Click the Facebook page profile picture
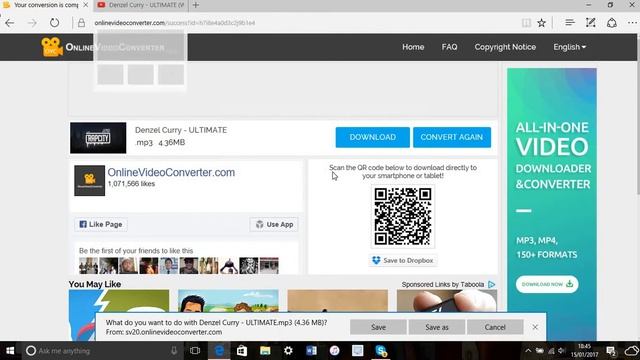Image resolution: width=640 pixels, height=360 pixels. (89, 180)
